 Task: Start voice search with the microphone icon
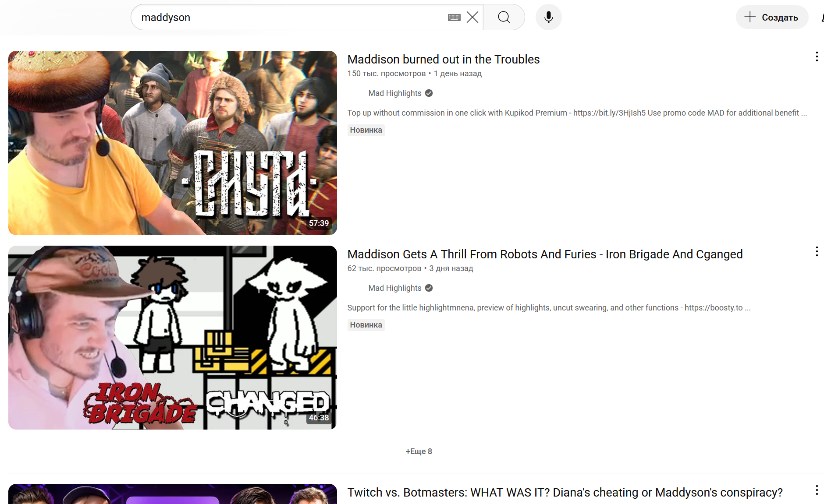click(548, 17)
